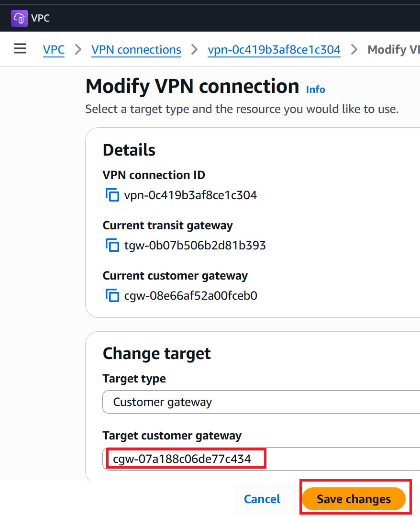Click the cgw-08e66af52a00fceb0 gateway text

pyautogui.click(x=191, y=295)
